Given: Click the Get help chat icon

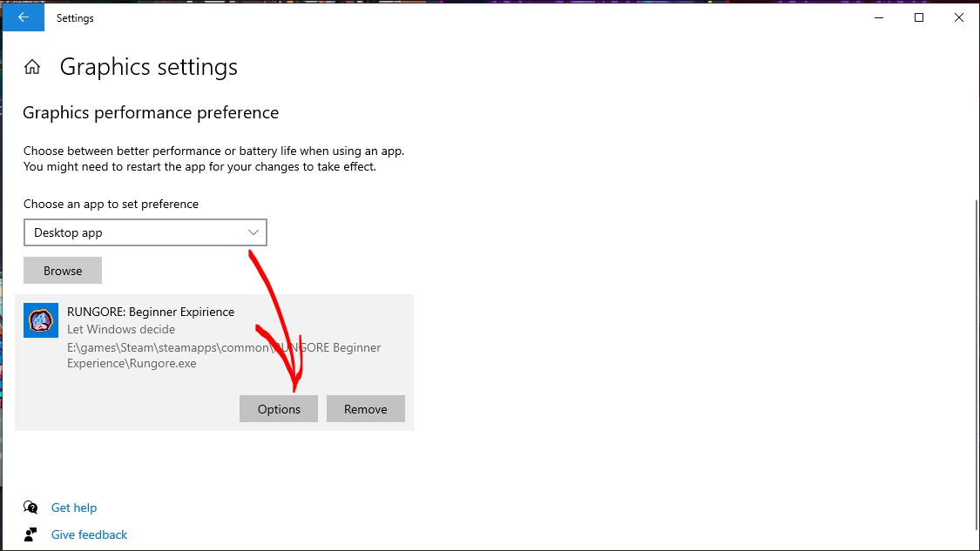Looking at the screenshot, I should click(x=31, y=507).
